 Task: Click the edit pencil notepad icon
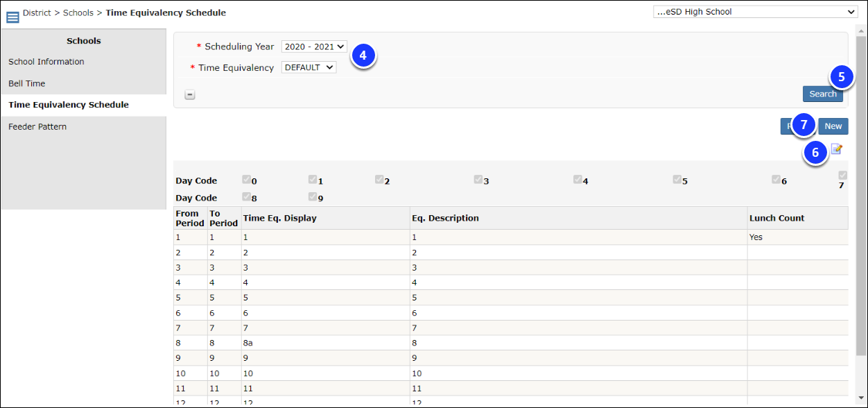click(x=837, y=148)
